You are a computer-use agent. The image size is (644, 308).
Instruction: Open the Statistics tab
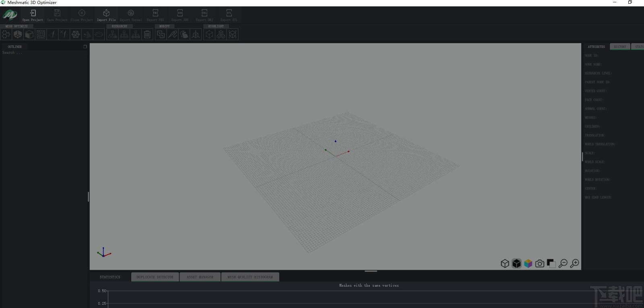[110, 277]
